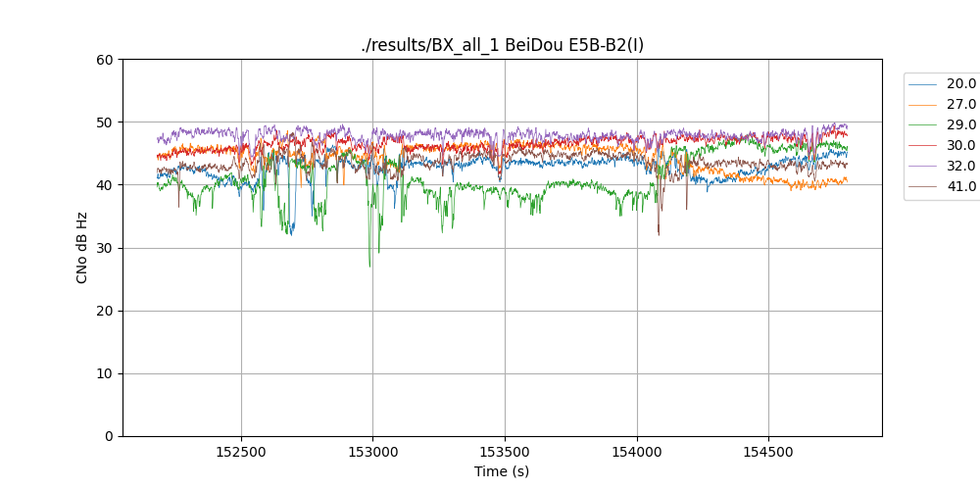
Task: Click y-axis tick label 0
Action: 110,436
